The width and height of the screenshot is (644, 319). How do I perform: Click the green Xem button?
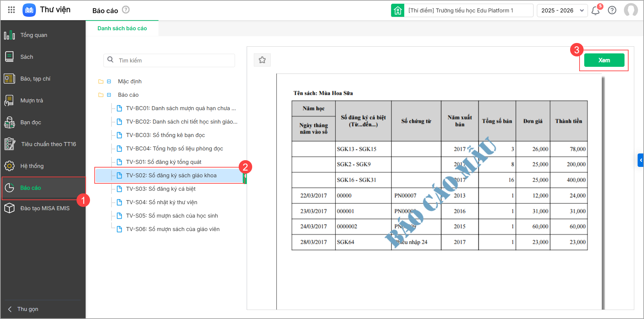(x=604, y=60)
